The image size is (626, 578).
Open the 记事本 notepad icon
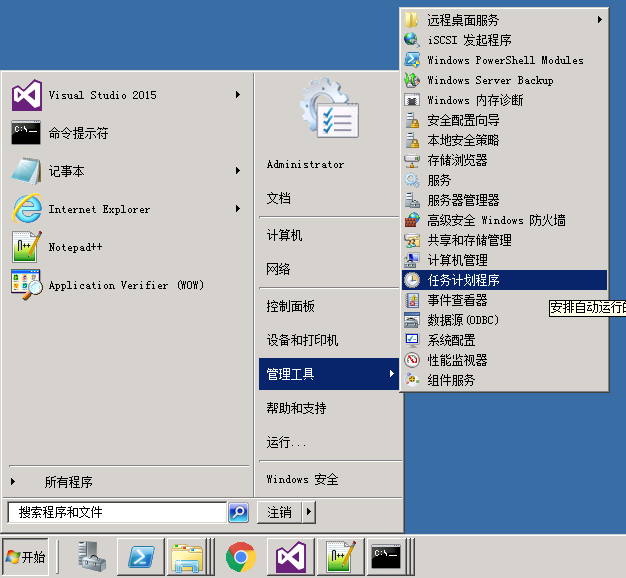[26, 171]
